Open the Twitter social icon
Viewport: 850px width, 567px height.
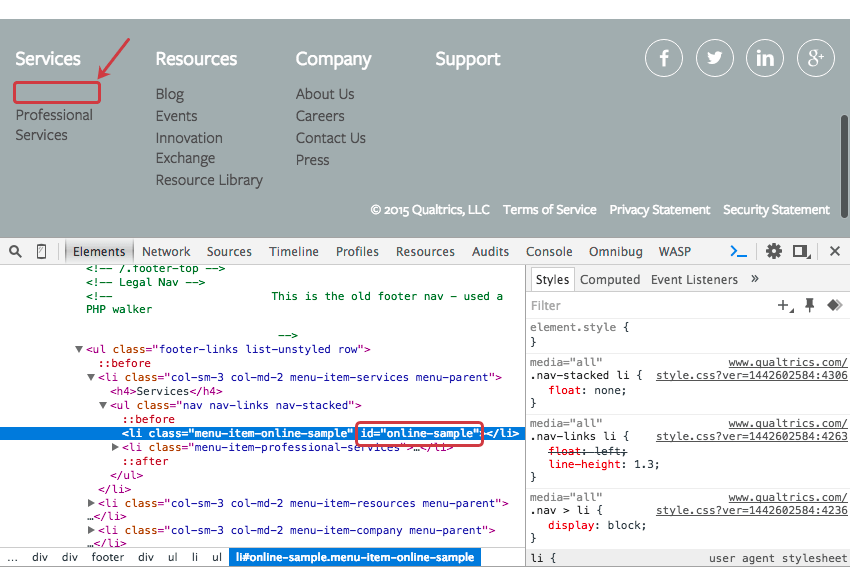point(715,58)
